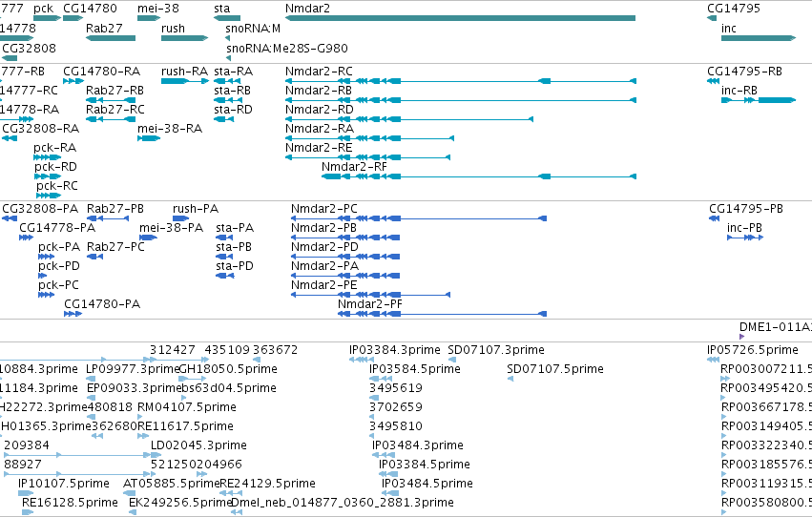Select the mei-38 gene label
The width and height of the screenshot is (812, 517).
pyautogui.click(x=158, y=9)
